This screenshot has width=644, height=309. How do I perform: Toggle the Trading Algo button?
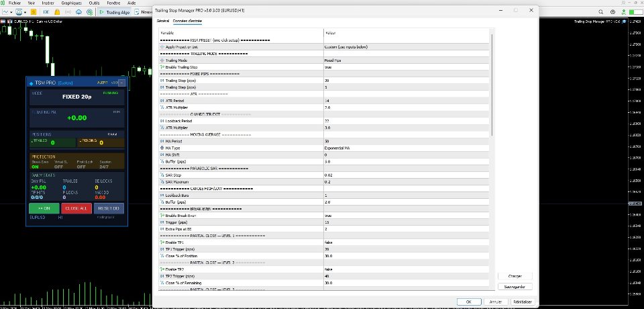coord(114,12)
